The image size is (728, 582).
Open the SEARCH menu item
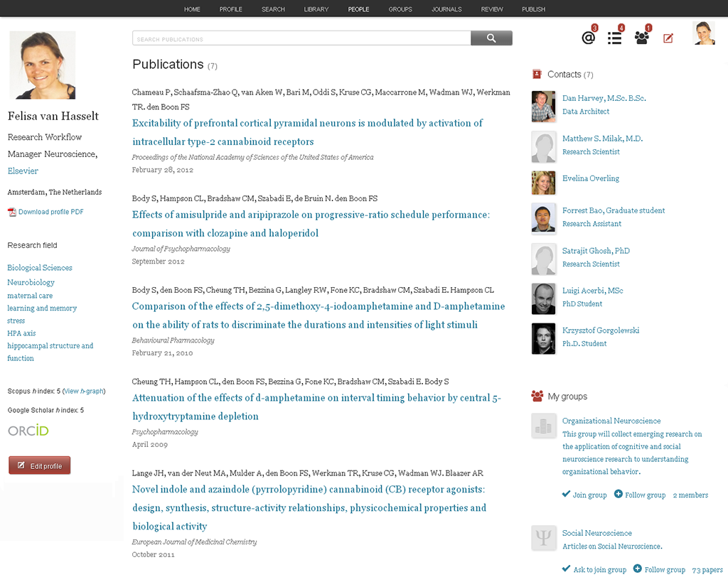click(x=273, y=9)
